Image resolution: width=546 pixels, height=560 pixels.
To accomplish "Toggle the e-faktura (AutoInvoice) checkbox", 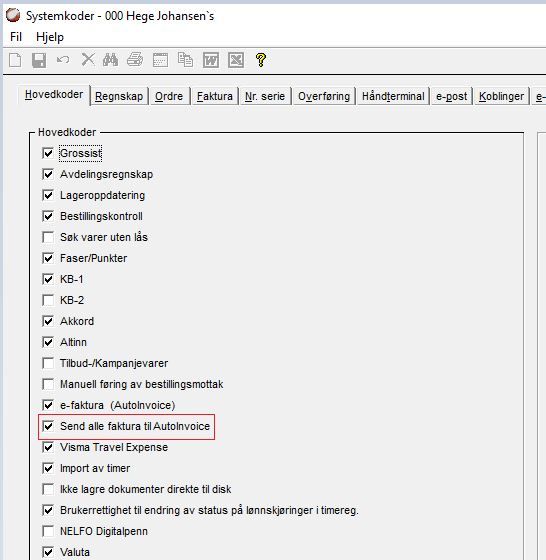I will coord(48,405).
